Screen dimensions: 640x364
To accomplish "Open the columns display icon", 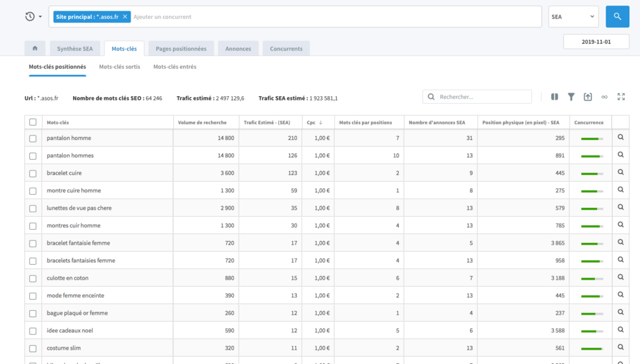I will click(x=554, y=97).
